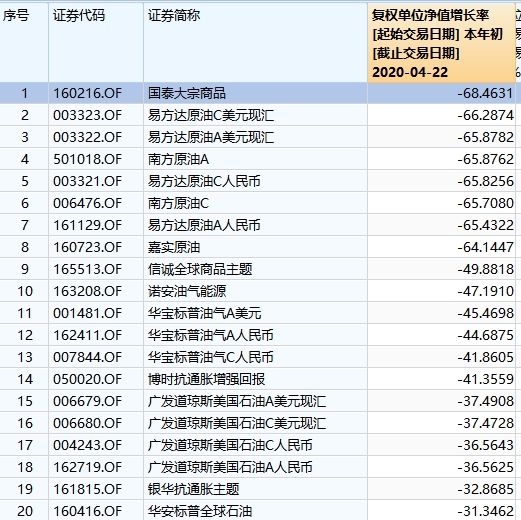The height and width of the screenshot is (520, 521).
Task: Click fund code 163208.OF
Action: 87,291
